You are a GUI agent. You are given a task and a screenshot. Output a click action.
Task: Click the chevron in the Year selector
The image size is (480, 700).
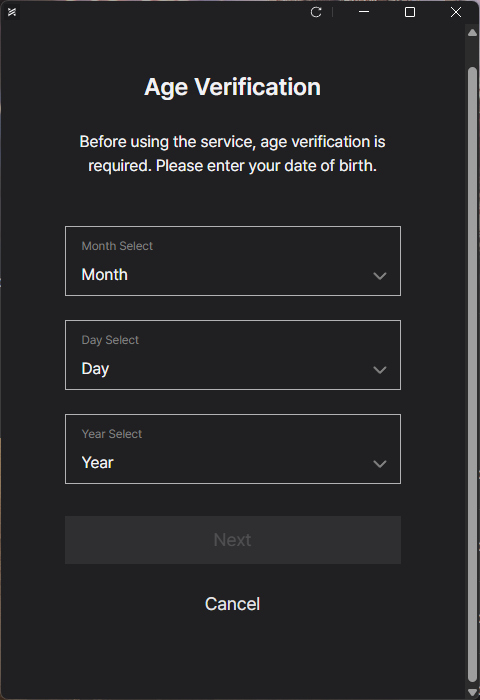(x=380, y=464)
